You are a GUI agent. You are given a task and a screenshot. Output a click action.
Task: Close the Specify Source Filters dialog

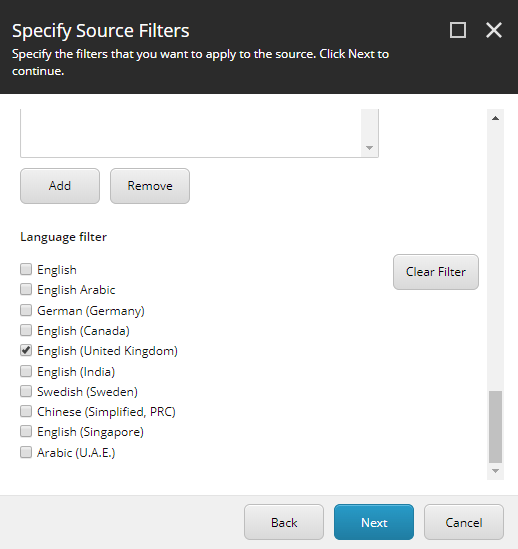pyautogui.click(x=494, y=30)
